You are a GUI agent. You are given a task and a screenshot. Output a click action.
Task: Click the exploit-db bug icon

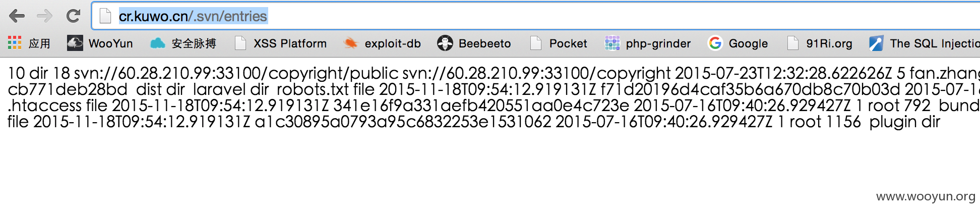[x=350, y=43]
